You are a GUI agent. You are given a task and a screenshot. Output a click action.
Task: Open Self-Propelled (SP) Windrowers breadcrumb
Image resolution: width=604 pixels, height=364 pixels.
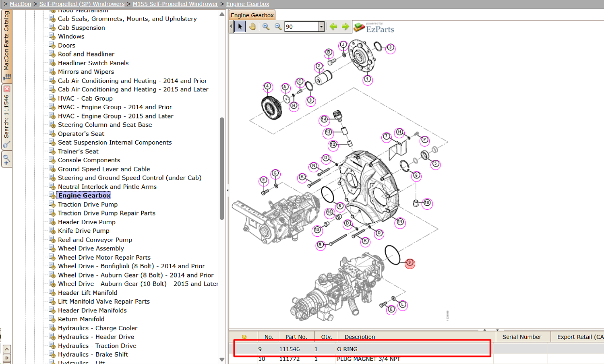coord(82,4)
